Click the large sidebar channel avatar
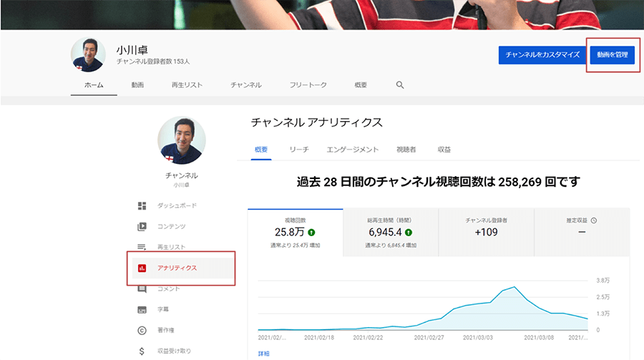The width and height of the screenshot is (644, 360). (x=182, y=140)
